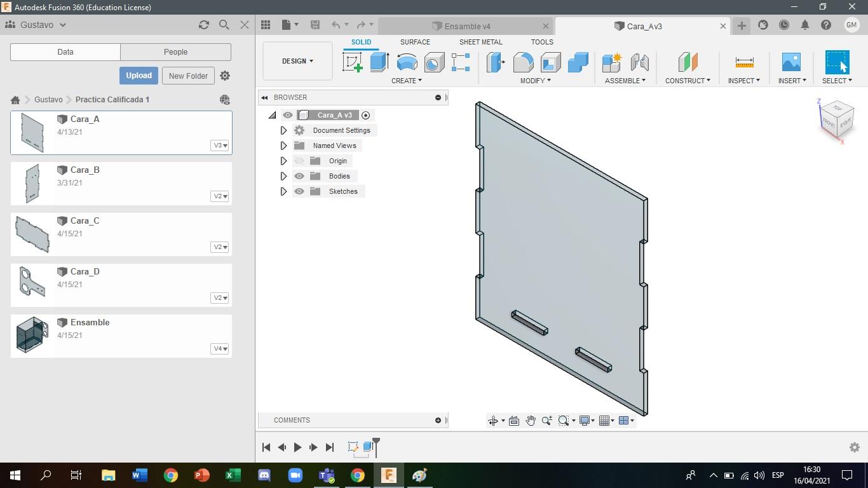Activate the Revolve tool
This screenshot has width=868, height=488.
(407, 62)
